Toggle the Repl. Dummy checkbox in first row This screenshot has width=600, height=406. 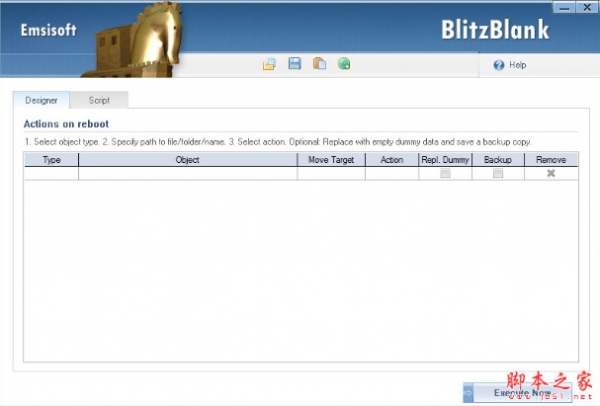pos(445,173)
